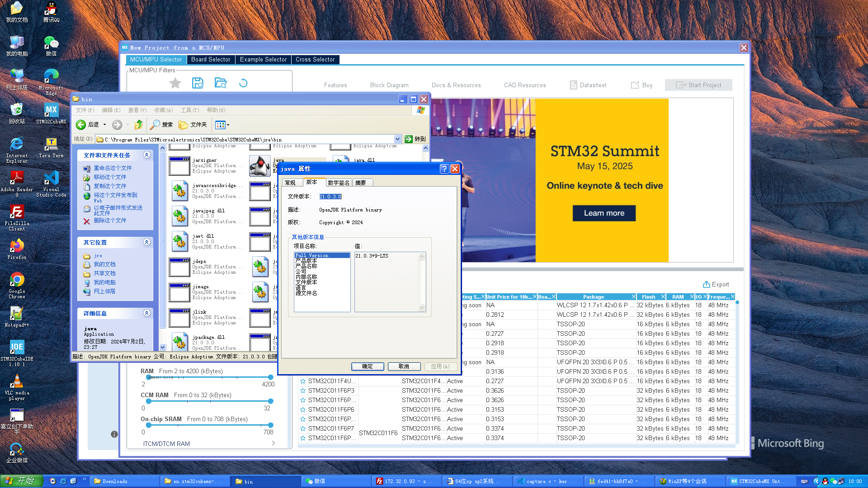Click the Back arrow in the bin Explorer window
The image size is (868, 488).
(81, 125)
